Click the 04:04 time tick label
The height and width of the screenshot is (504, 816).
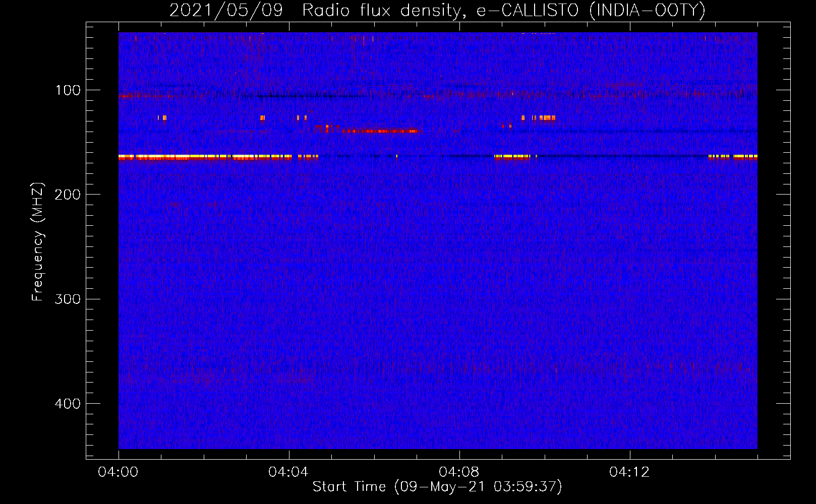tap(288, 472)
